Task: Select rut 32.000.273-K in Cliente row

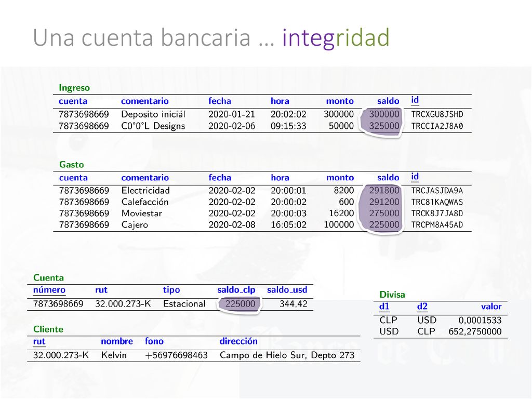Action: tap(61, 355)
